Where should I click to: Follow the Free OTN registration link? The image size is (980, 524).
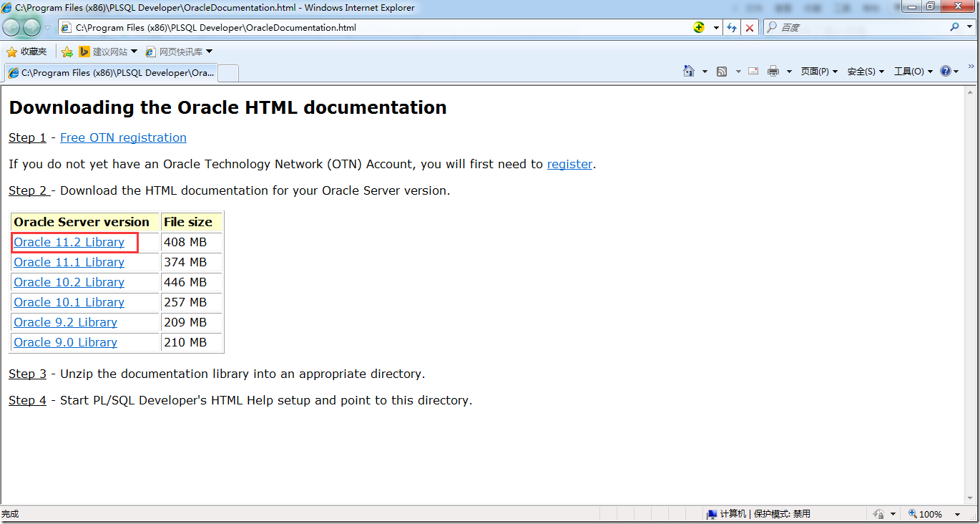(123, 137)
